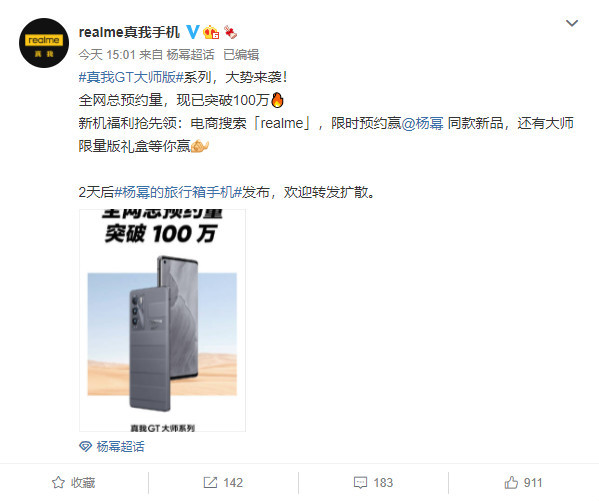Click the 已编辑 edited label

click(x=241, y=55)
